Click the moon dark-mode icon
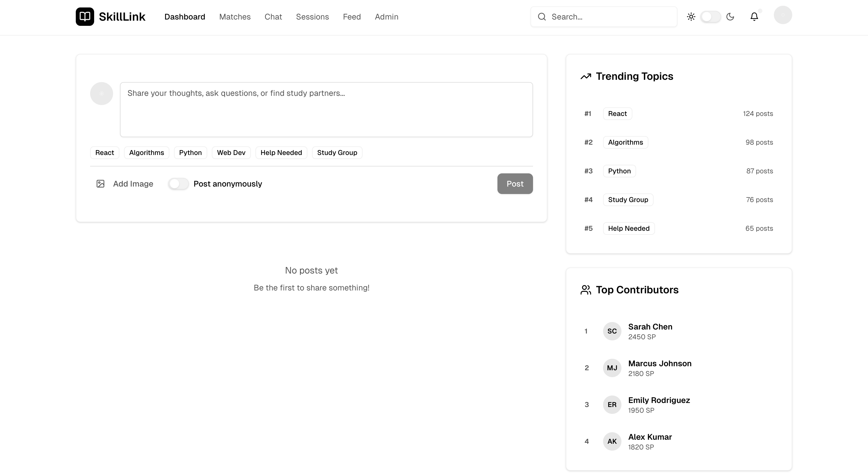The height and width of the screenshot is (473, 868). pos(730,17)
